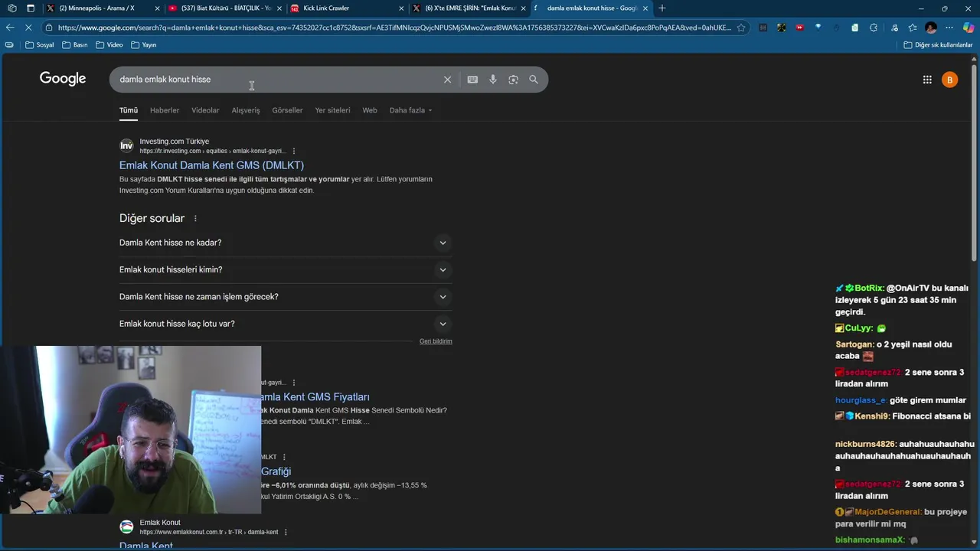Open the 'Daha fazla' search filter dropdown
The width and height of the screenshot is (980, 551).
[410, 110]
